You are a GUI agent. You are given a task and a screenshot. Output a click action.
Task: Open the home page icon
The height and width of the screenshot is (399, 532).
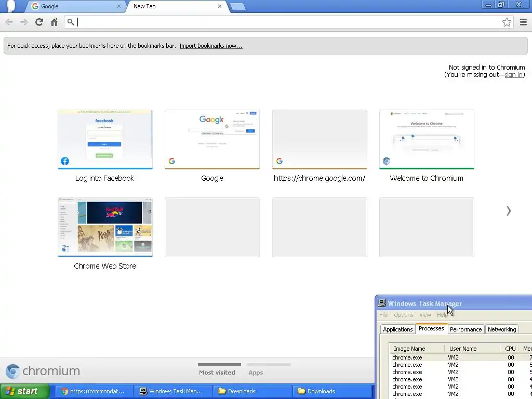coord(54,22)
